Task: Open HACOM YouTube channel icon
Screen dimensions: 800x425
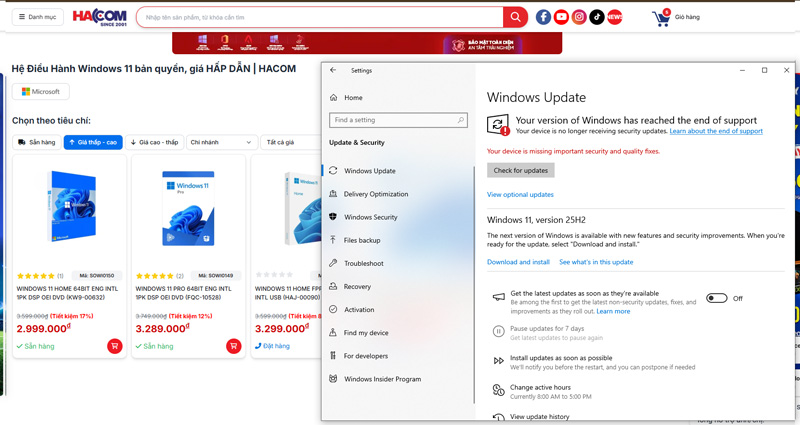Action: tap(561, 17)
